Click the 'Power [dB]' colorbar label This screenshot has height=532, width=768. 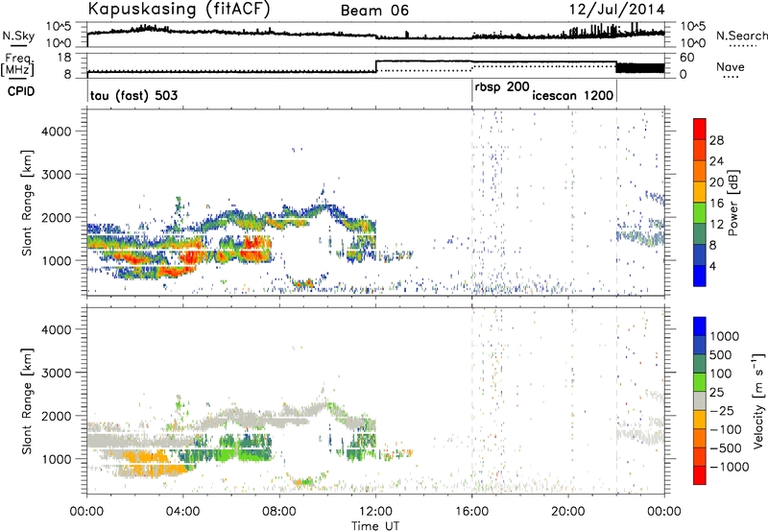732,203
